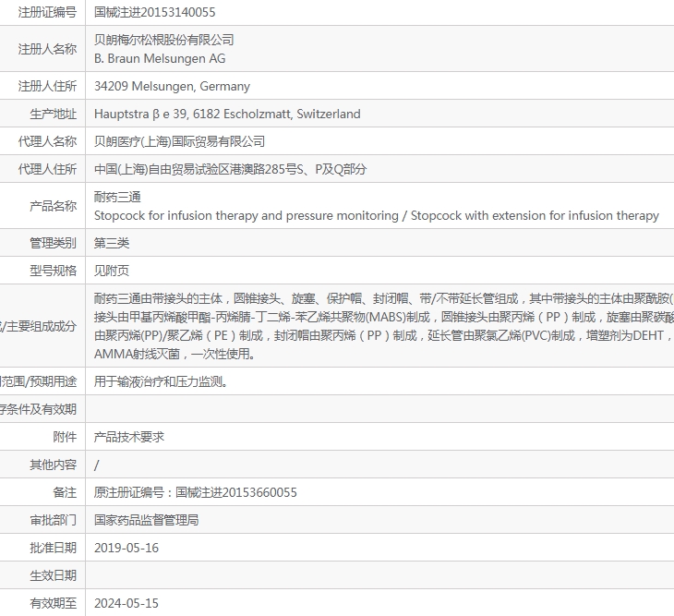
Task: Click the 注册人住所 label
Action: (x=47, y=87)
